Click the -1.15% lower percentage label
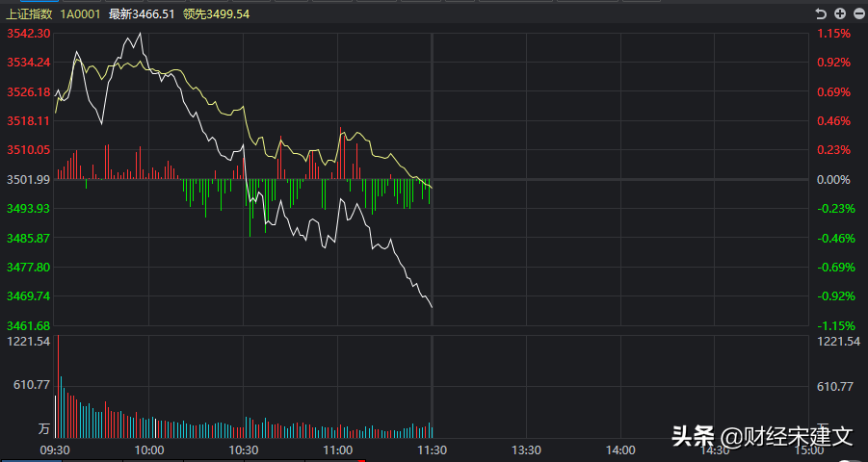The image size is (868, 462). click(833, 326)
